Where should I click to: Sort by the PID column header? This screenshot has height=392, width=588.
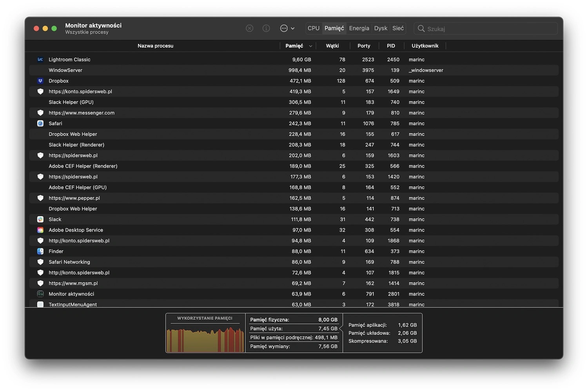[391, 46]
